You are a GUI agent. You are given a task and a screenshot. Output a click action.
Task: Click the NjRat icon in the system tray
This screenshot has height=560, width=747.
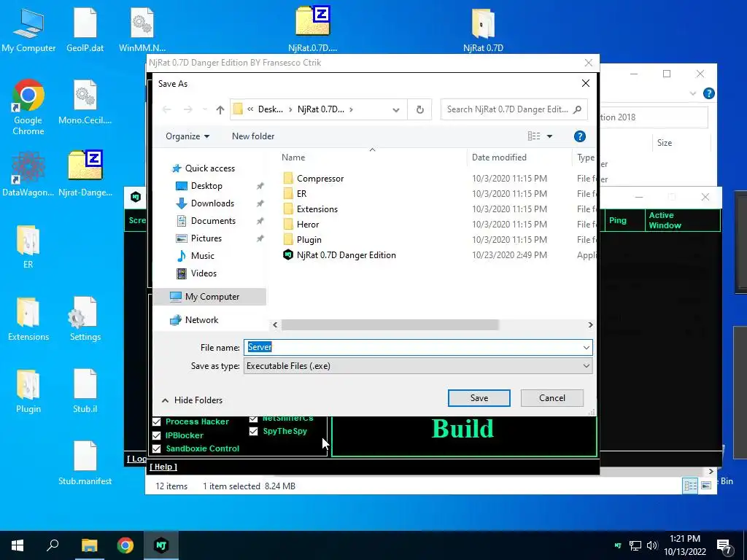[618, 545]
